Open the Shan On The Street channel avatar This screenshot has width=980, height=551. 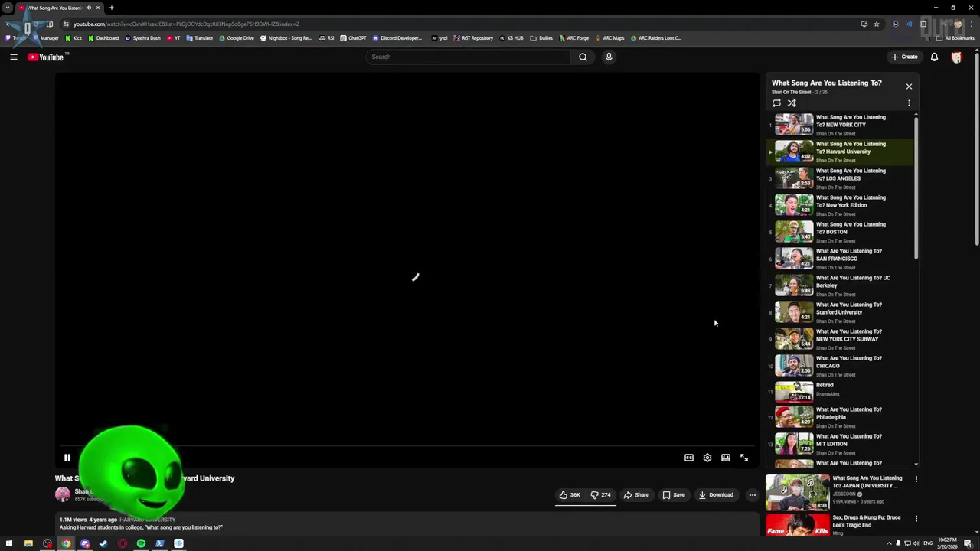(63, 494)
